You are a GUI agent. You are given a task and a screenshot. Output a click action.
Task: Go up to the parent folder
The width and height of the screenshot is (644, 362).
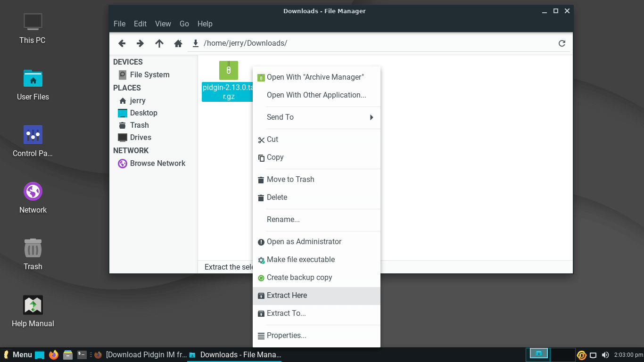click(x=159, y=43)
